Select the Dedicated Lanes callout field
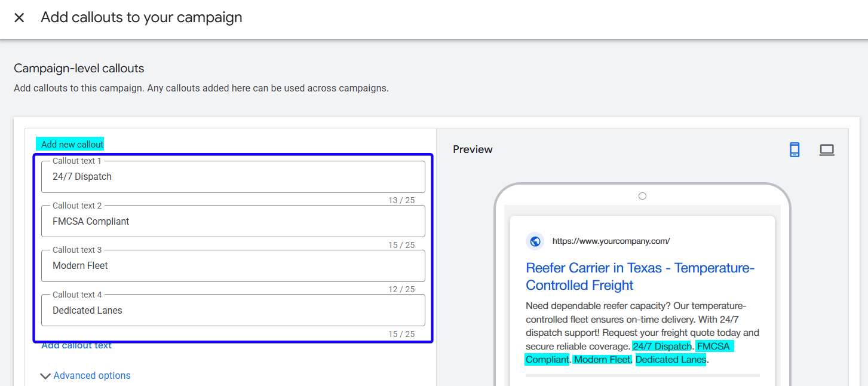The height and width of the screenshot is (386, 868). tap(233, 310)
